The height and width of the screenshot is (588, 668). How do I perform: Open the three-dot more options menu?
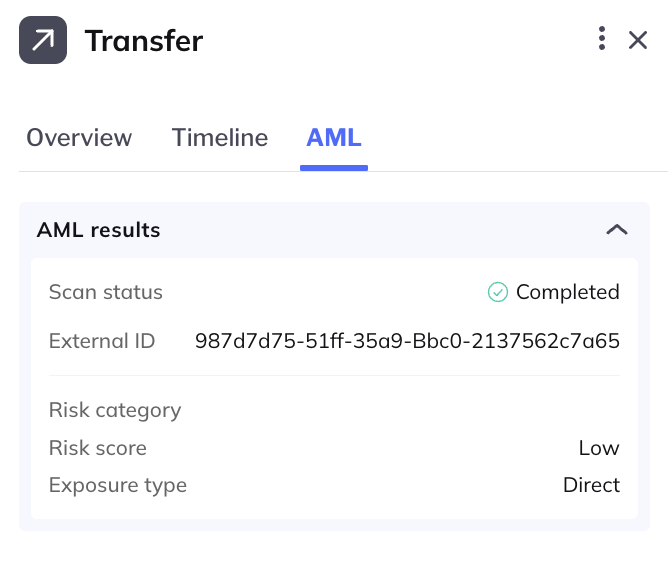point(602,38)
